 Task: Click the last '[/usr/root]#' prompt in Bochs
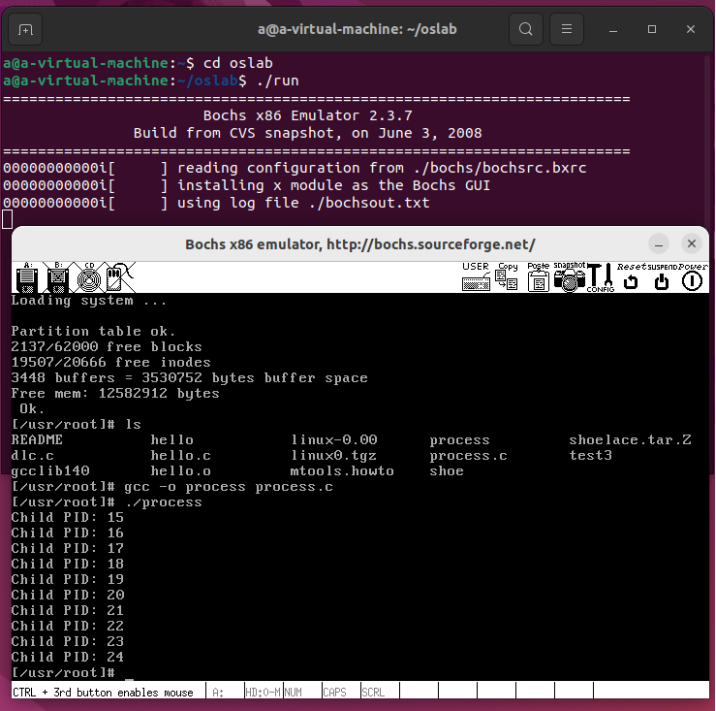point(63,673)
